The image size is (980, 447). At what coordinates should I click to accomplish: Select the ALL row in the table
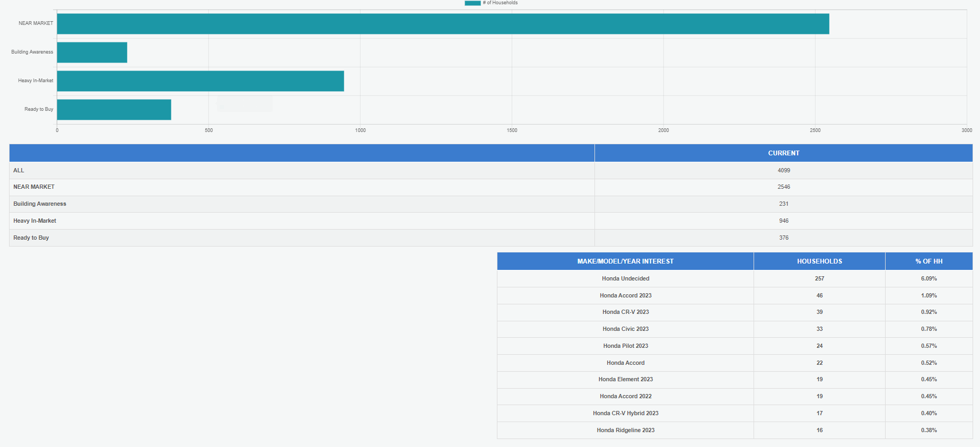[19, 170]
